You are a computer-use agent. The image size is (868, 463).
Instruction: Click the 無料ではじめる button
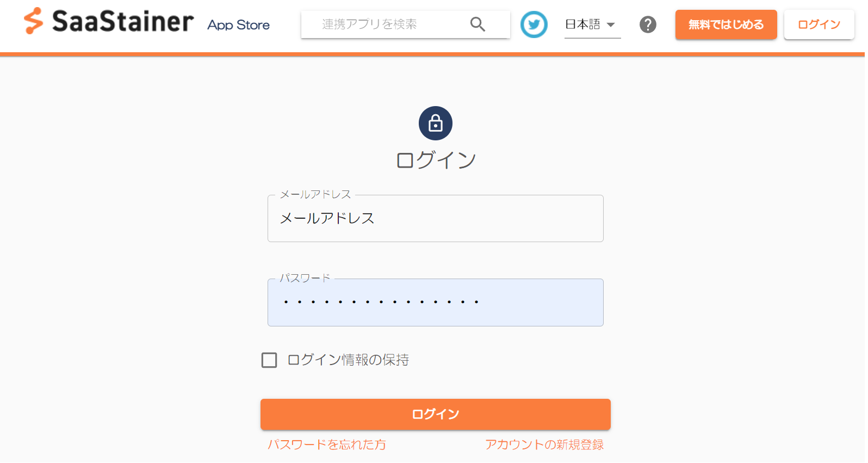(726, 24)
